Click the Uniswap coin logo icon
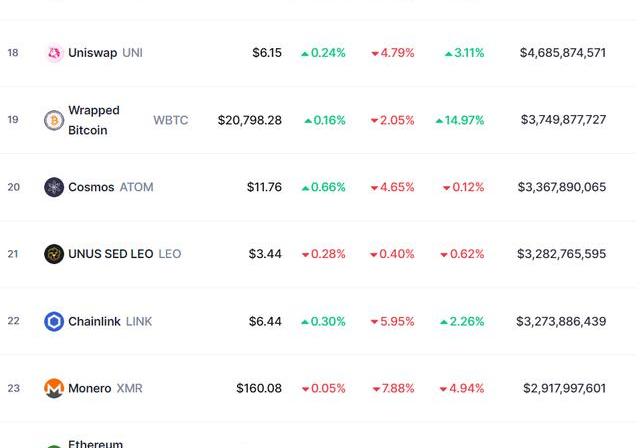The image size is (640, 448). click(x=54, y=53)
